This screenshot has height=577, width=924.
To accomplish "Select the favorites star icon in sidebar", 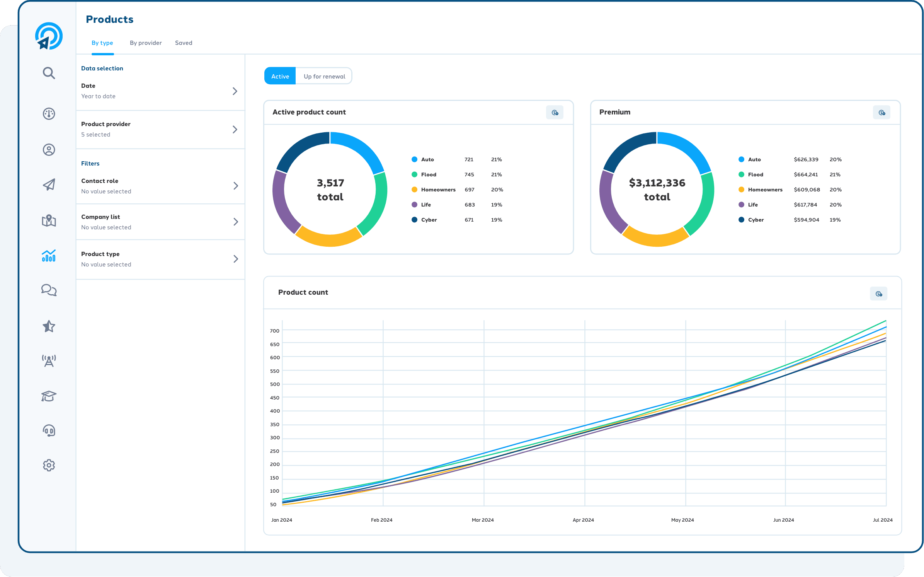I will (x=49, y=326).
